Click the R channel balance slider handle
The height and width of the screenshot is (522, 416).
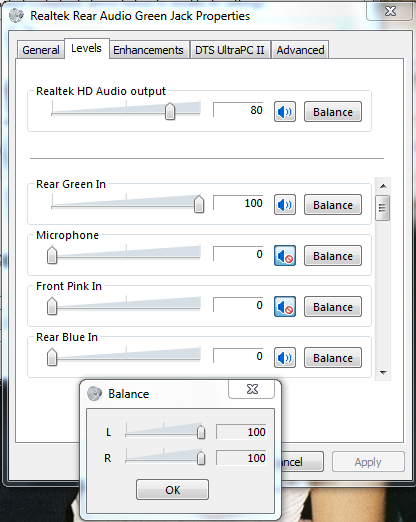pyautogui.click(x=201, y=458)
